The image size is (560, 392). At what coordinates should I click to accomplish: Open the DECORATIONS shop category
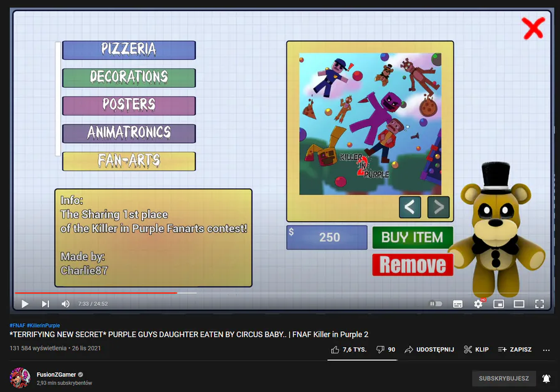(x=129, y=78)
